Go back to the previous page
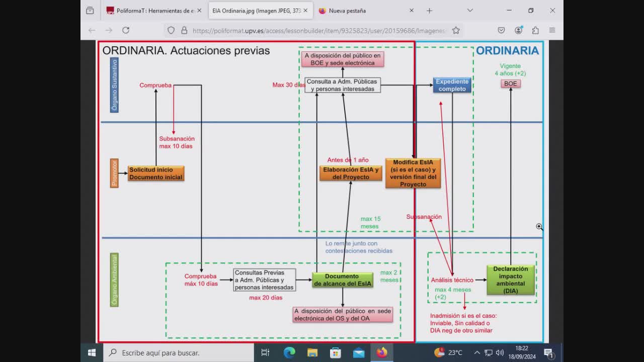The width and height of the screenshot is (644, 362). tap(92, 30)
